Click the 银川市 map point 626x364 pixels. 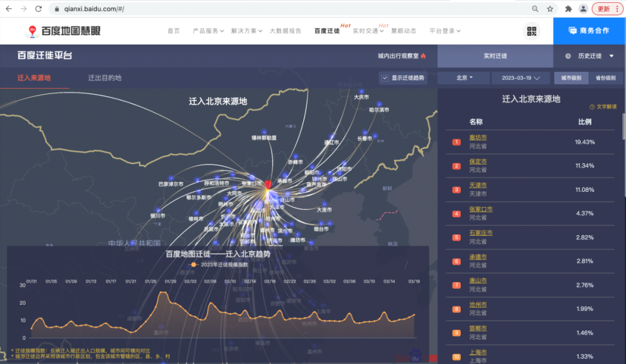(x=158, y=210)
